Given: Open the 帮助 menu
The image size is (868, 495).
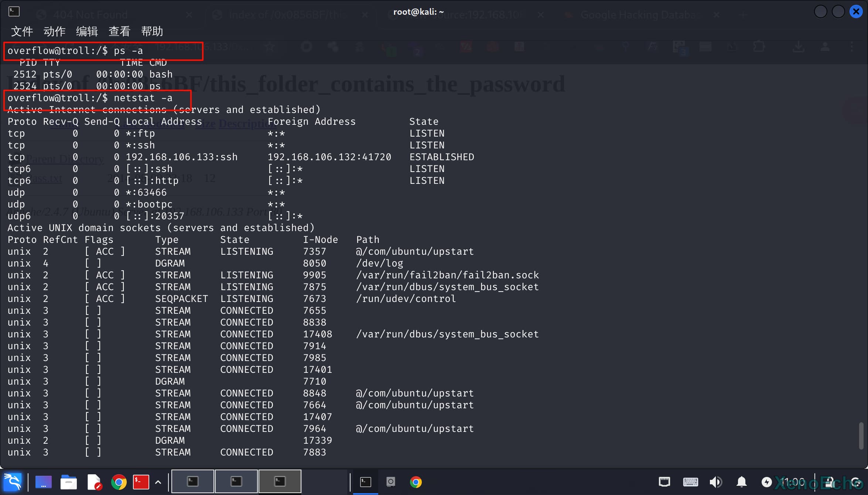Looking at the screenshot, I should (x=152, y=31).
